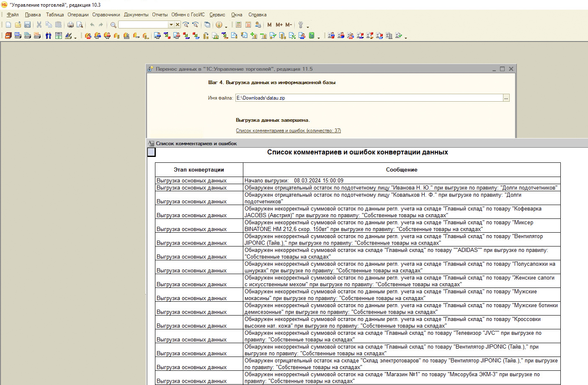Image resolution: width=588 pixels, height=385 pixels.
Task: Click the title 'Список комментариев и ошибок конвертации данных'
Action: (358, 152)
